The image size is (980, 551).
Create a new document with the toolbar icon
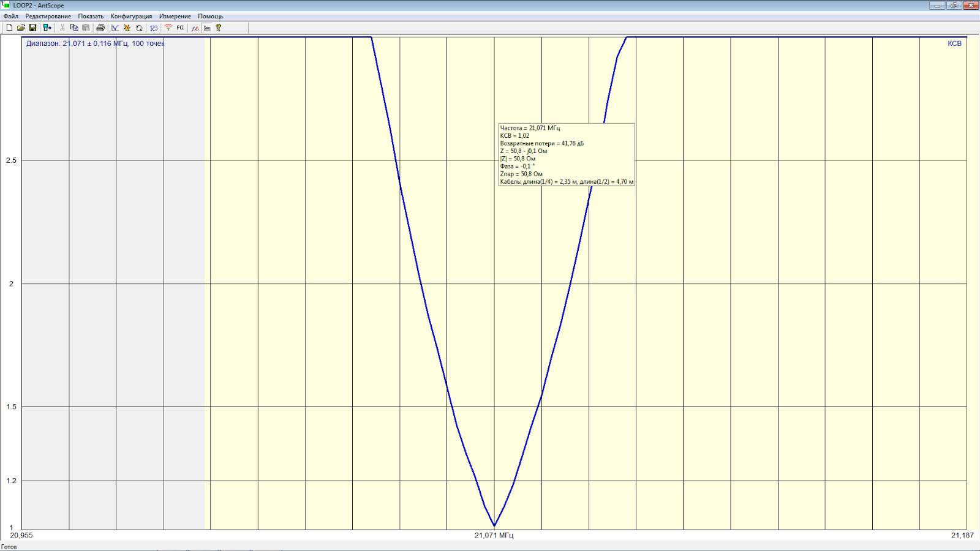[x=9, y=28]
